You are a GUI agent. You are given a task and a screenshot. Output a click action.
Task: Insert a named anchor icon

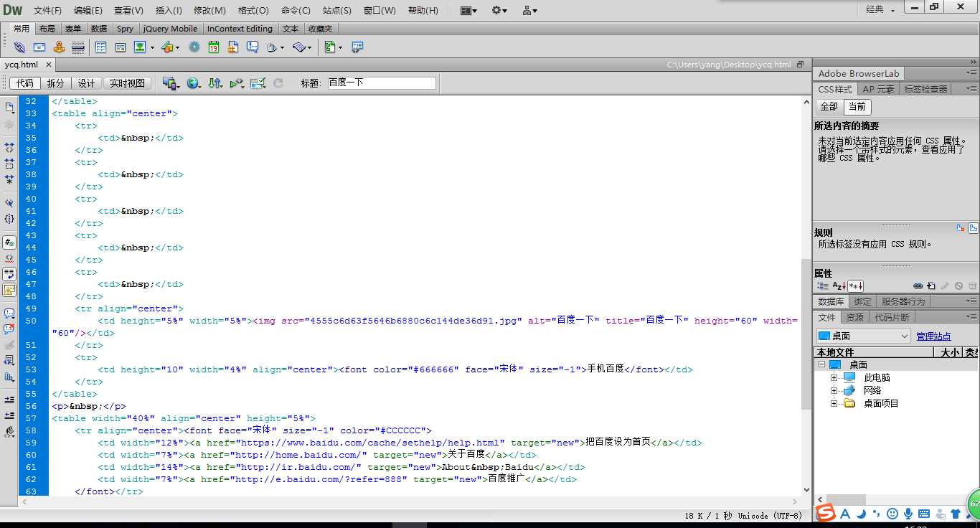(x=59, y=47)
